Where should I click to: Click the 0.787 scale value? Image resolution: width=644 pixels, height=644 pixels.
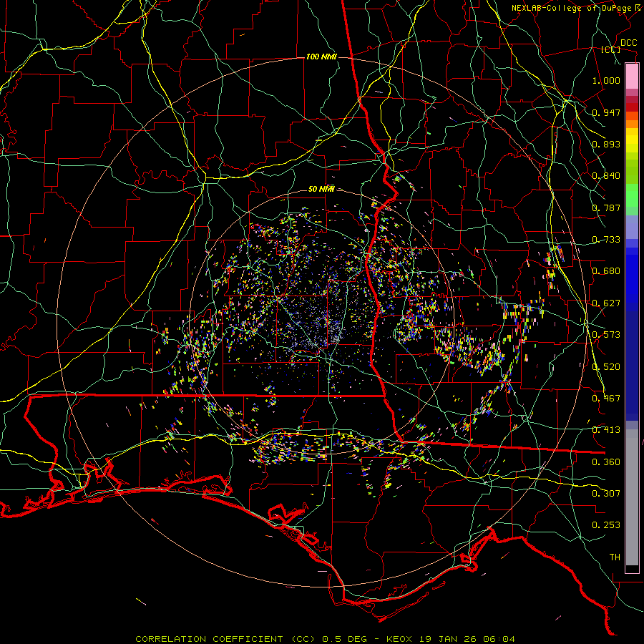606,208
